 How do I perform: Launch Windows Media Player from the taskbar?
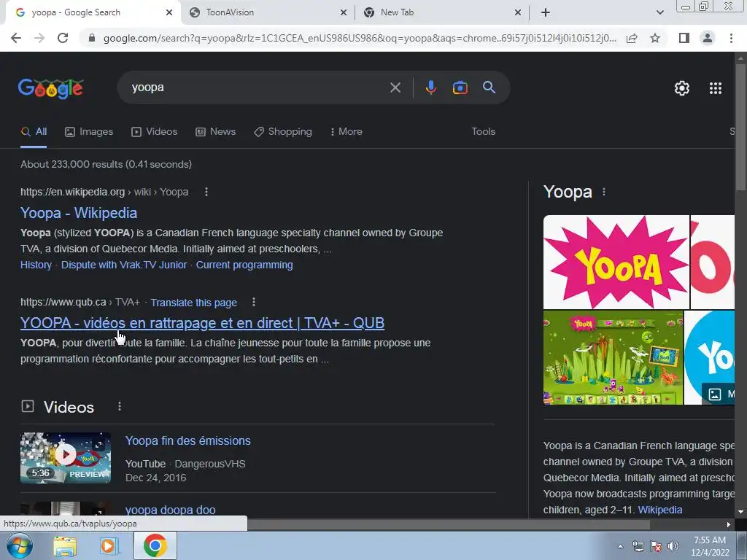click(x=109, y=546)
